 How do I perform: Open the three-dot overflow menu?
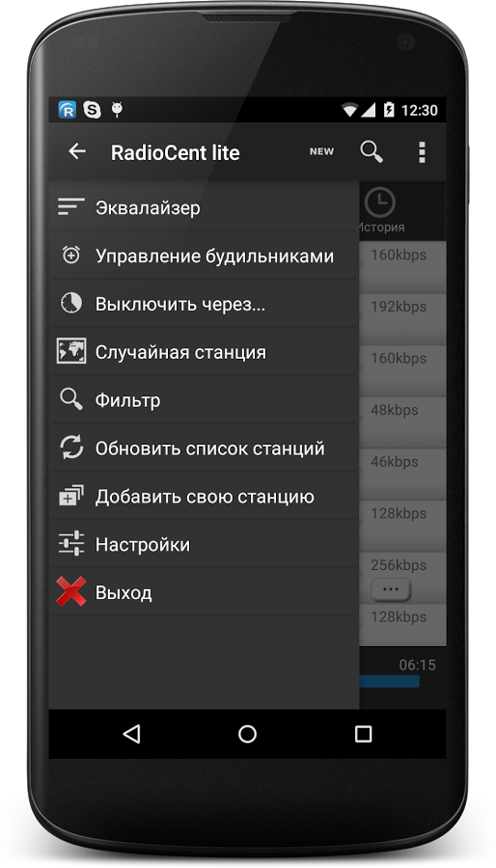click(422, 151)
